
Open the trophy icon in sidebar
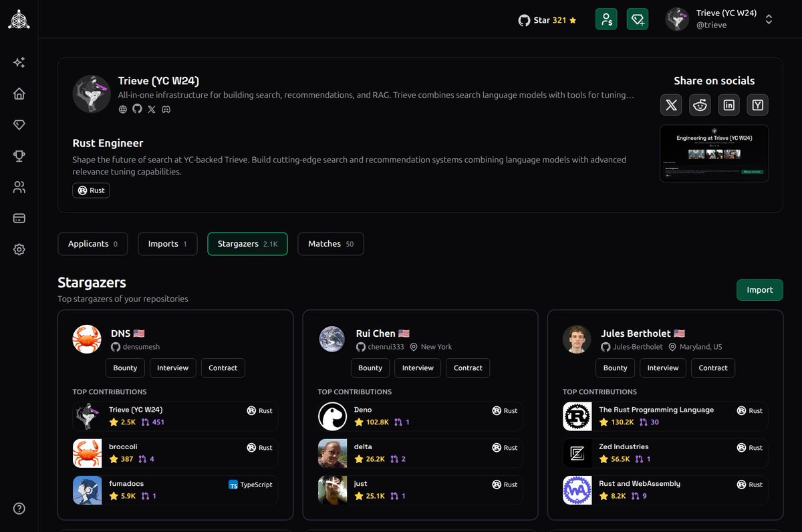pos(19,156)
